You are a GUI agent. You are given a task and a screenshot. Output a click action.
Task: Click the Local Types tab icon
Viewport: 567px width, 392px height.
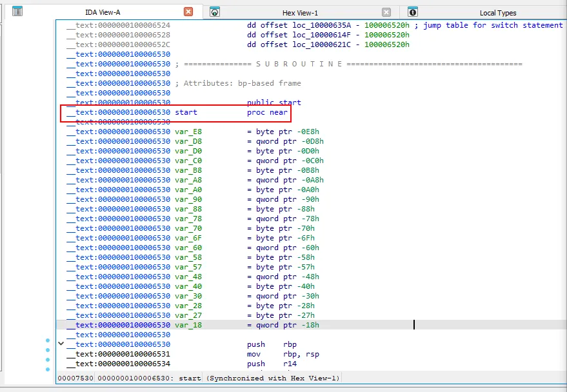click(413, 12)
